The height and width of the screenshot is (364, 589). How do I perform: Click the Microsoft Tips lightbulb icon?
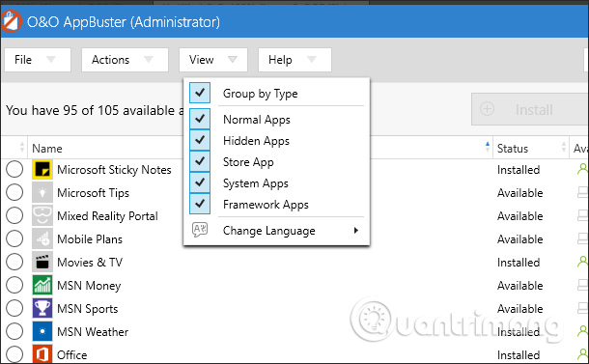coord(42,193)
